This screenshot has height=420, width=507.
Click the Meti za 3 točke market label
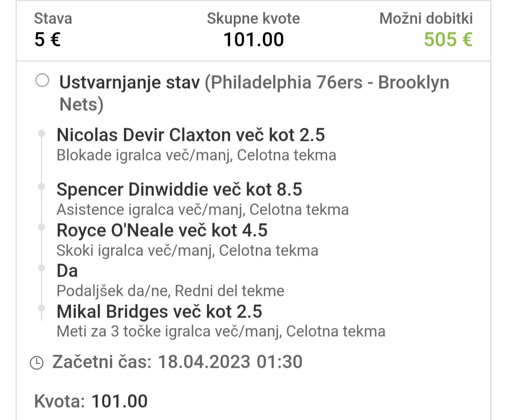(x=221, y=331)
